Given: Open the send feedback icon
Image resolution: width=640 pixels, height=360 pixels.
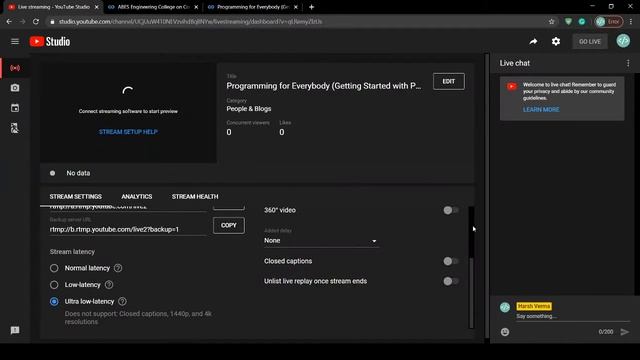Looking at the screenshot, I should coord(15,330).
